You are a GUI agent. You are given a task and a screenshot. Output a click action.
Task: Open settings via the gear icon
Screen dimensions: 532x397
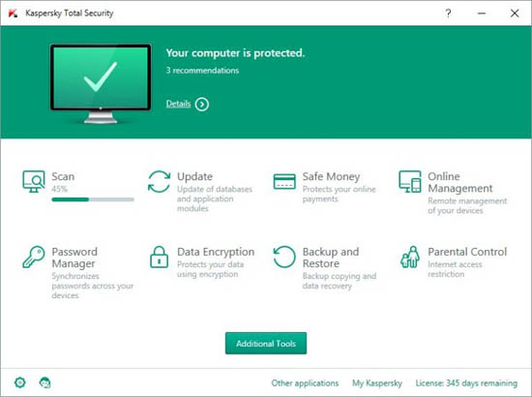[x=20, y=382]
